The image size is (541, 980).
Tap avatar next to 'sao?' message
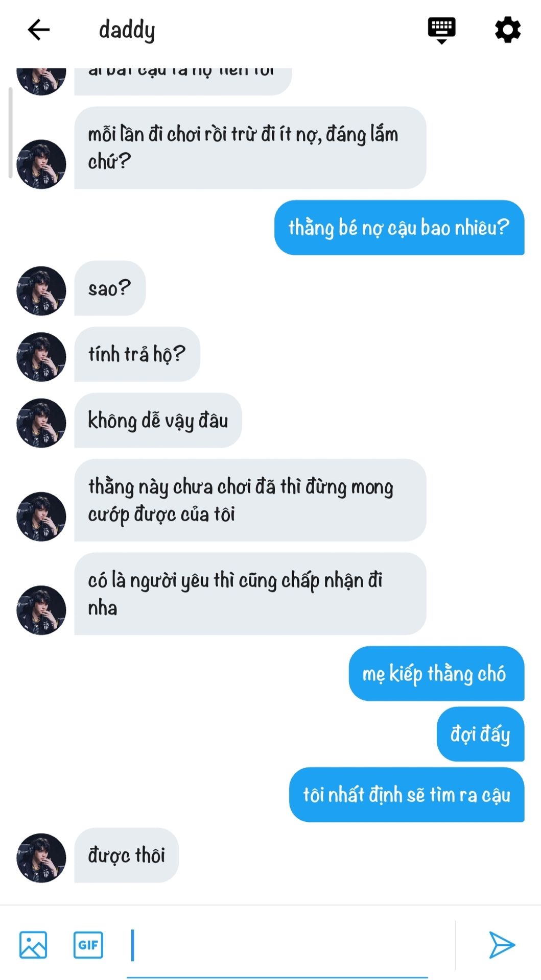click(41, 290)
